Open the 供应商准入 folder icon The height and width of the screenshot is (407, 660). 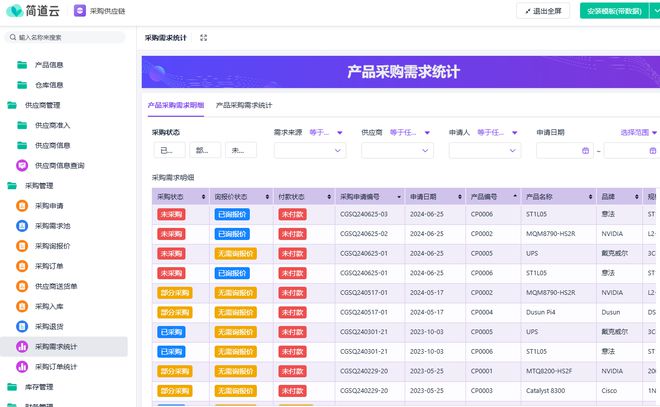pos(22,125)
